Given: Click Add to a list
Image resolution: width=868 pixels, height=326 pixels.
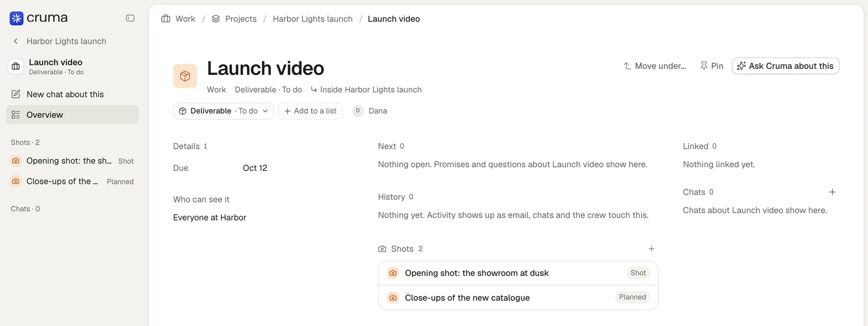Looking at the screenshot, I should click(310, 111).
